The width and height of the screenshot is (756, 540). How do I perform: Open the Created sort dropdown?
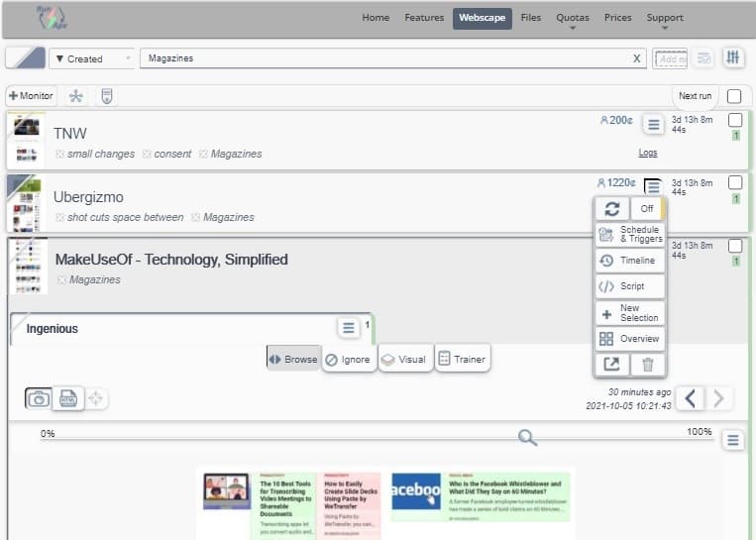(x=91, y=58)
